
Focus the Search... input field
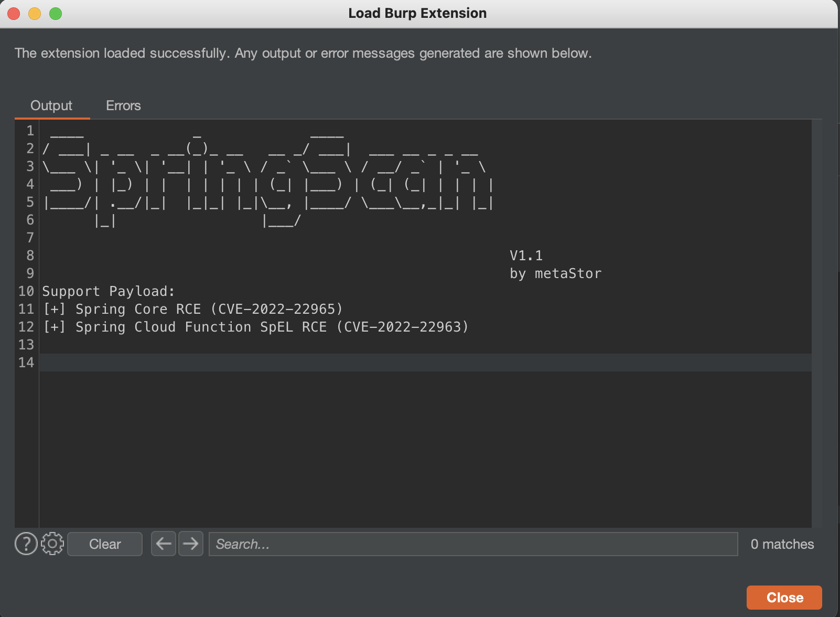(473, 544)
